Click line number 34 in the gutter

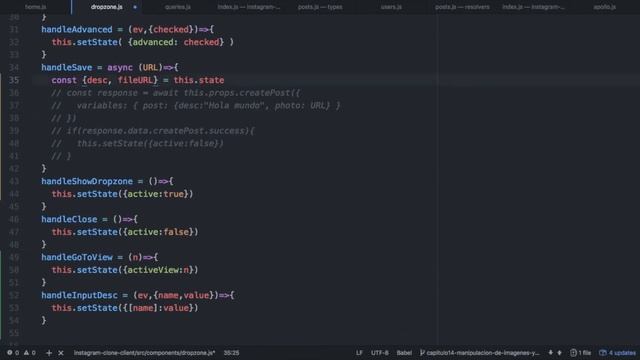coord(14,67)
